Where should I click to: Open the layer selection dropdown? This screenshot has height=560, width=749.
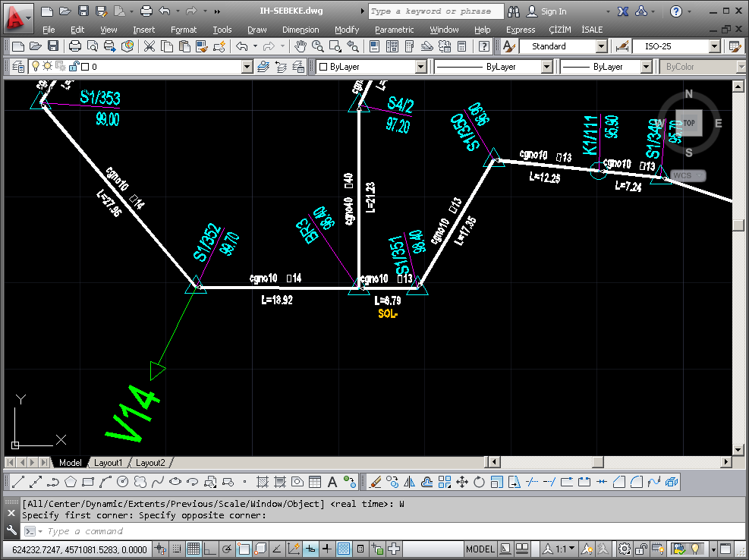pyautogui.click(x=246, y=66)
